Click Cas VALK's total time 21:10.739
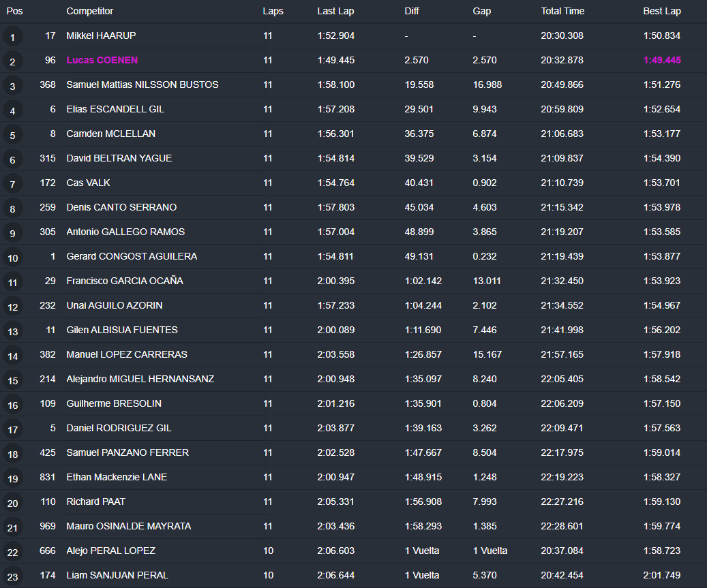The width and height of the screenshot is (707, 588). click(562, 183)
